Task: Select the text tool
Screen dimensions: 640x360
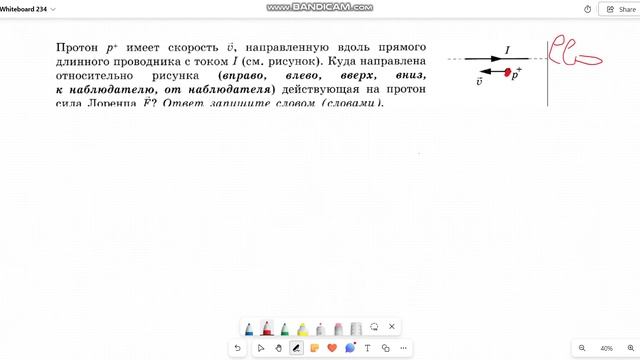Action: point(367,348)
